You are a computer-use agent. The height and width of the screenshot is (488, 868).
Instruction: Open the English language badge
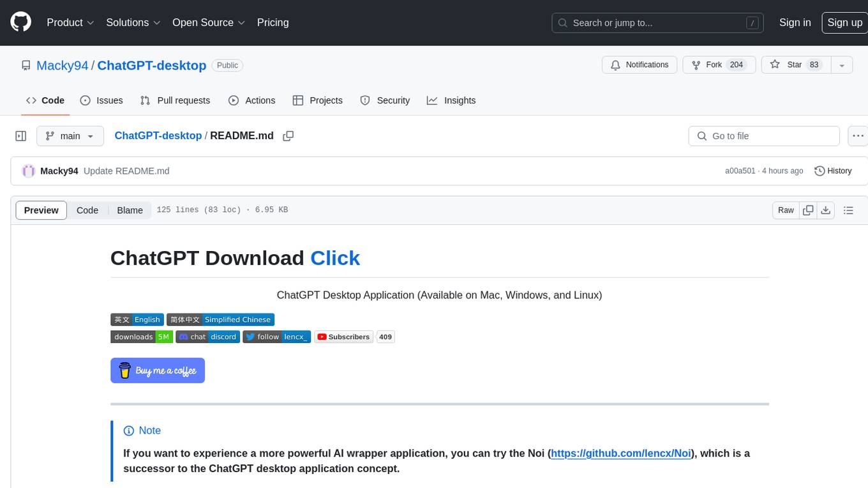coord(137,319)
